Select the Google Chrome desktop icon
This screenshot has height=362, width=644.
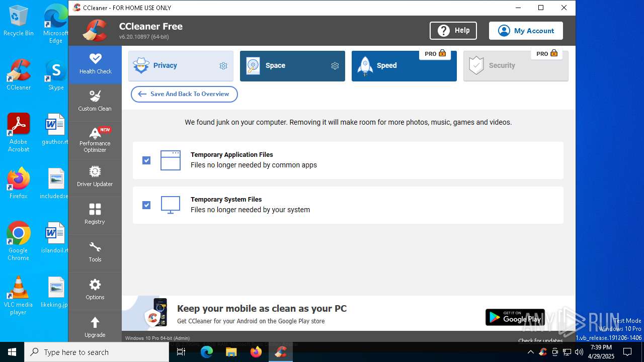point(19,241)
